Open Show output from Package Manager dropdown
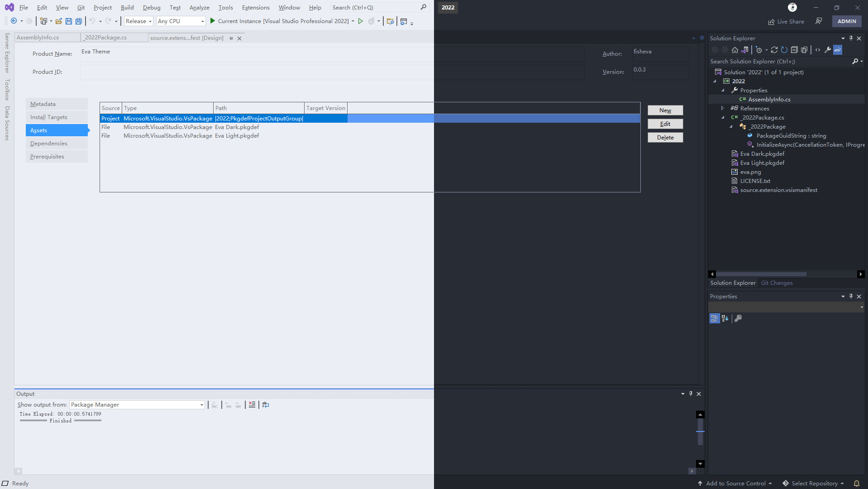Screen dimensions: 868x489 click(137, 405)
